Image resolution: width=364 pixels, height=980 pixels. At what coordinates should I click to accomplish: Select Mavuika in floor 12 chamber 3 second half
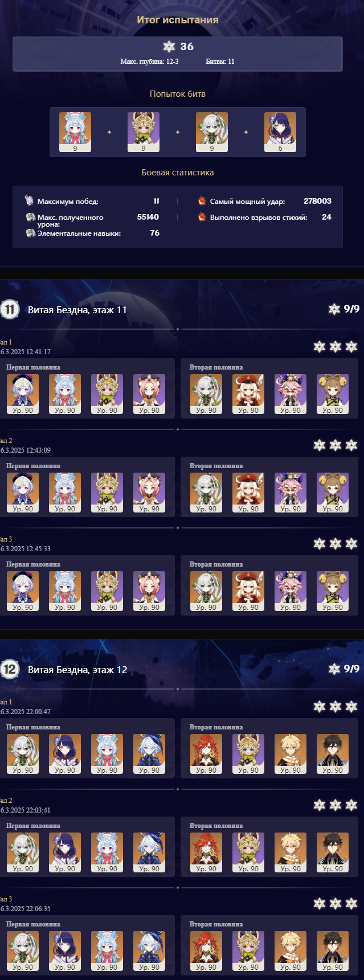206,951
